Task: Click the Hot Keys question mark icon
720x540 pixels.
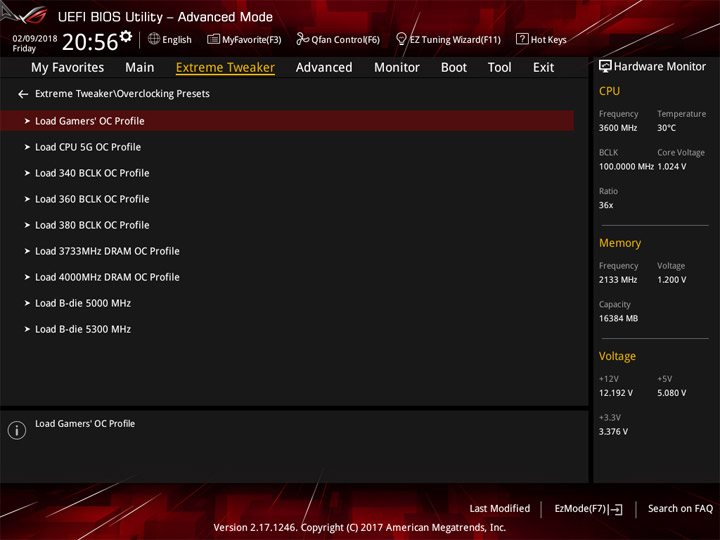Action: coord(522,39)
